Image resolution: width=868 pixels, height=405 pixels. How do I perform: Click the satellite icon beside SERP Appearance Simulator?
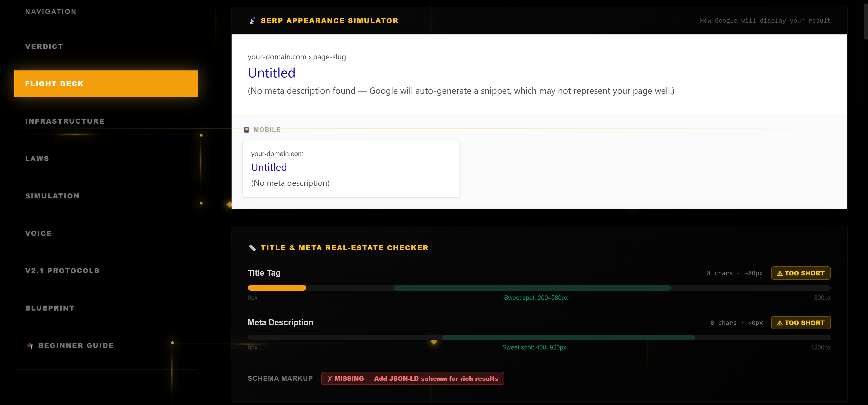[x=252, y=21]
